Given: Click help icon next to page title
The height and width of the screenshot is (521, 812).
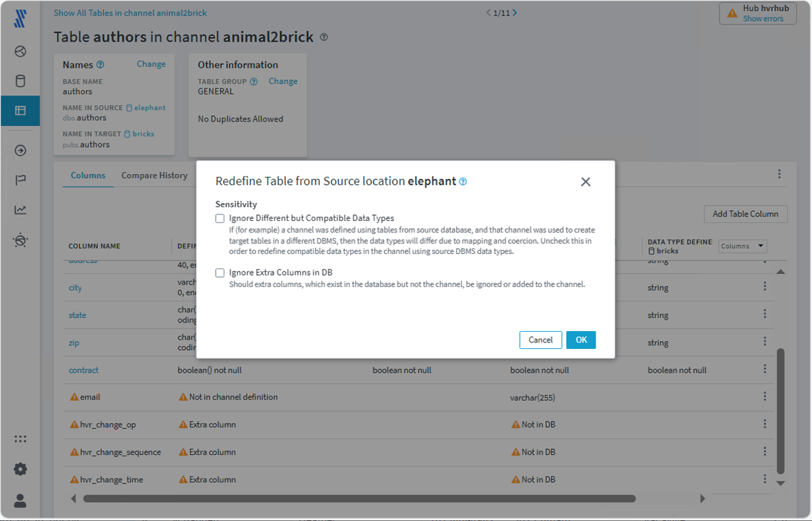Looking at the screenshot, I should click(x=324, y=37).
